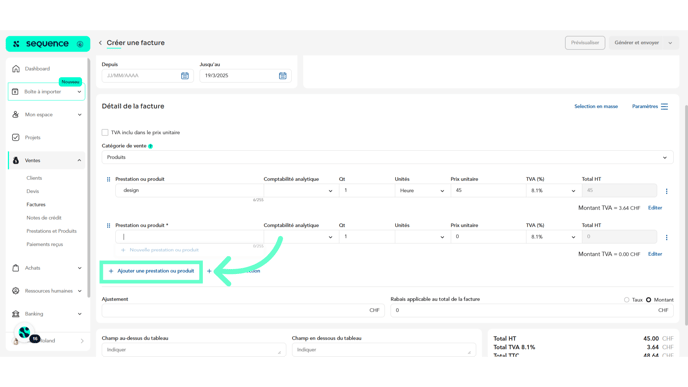688x387 pixels.
Task: Click the Prévisualiser button
Action: (585, 43)
